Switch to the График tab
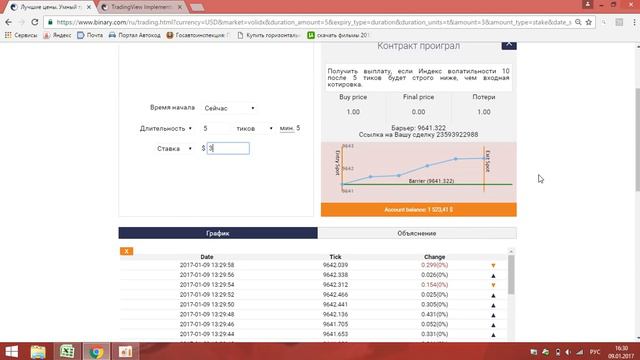640x360 pixels. click(x=218, y=233)
